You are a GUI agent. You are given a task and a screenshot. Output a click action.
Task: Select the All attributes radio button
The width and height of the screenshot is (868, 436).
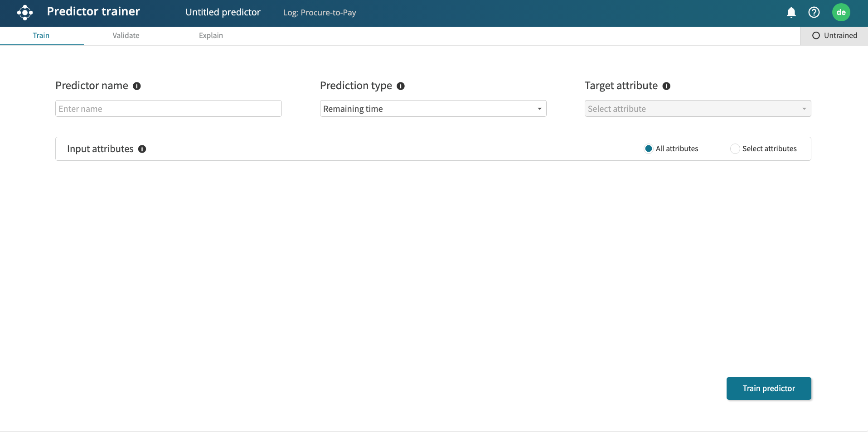click(x=649, y=149)
